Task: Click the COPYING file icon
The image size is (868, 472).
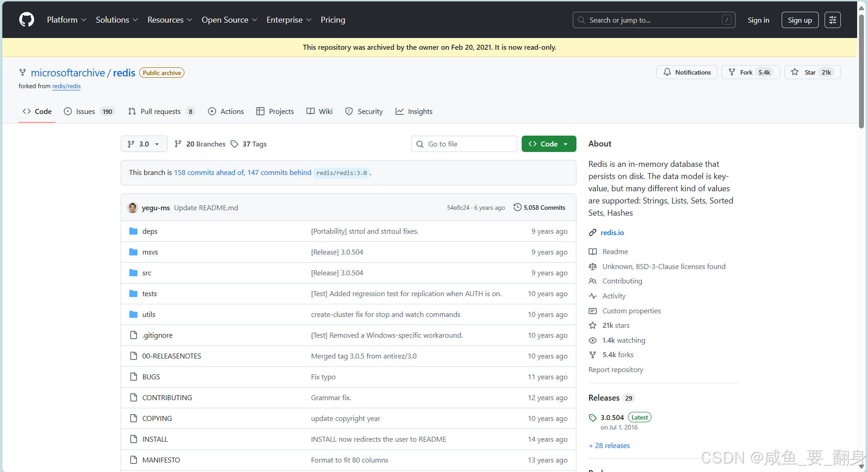Action: 133,418
